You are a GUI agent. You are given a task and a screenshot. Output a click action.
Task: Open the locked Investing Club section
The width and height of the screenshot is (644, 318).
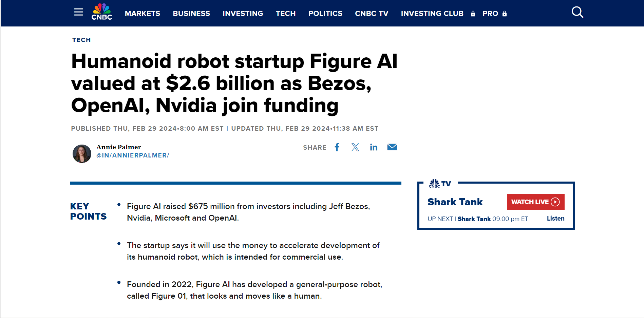click(x=432, y=14)
